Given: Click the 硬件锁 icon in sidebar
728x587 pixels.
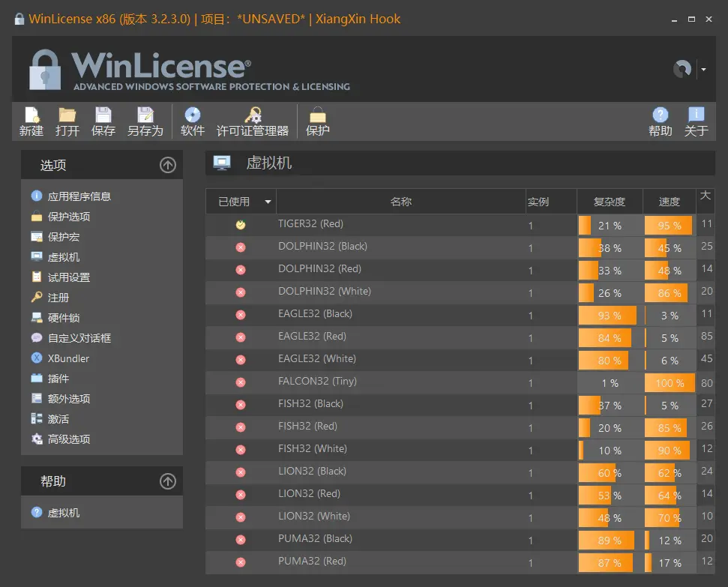Looking at the screenshot, I should [x=37, y=317].
